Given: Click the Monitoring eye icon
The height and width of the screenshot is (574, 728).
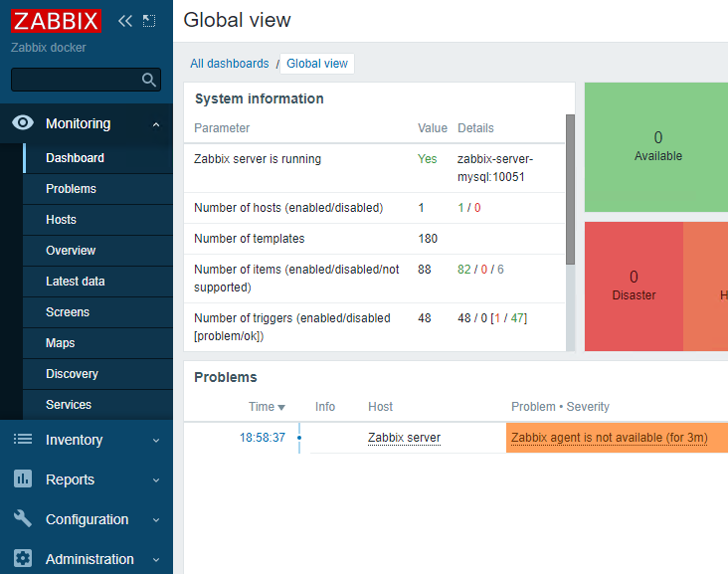Looking at the screenshot, I should click(x=23, y=123).
